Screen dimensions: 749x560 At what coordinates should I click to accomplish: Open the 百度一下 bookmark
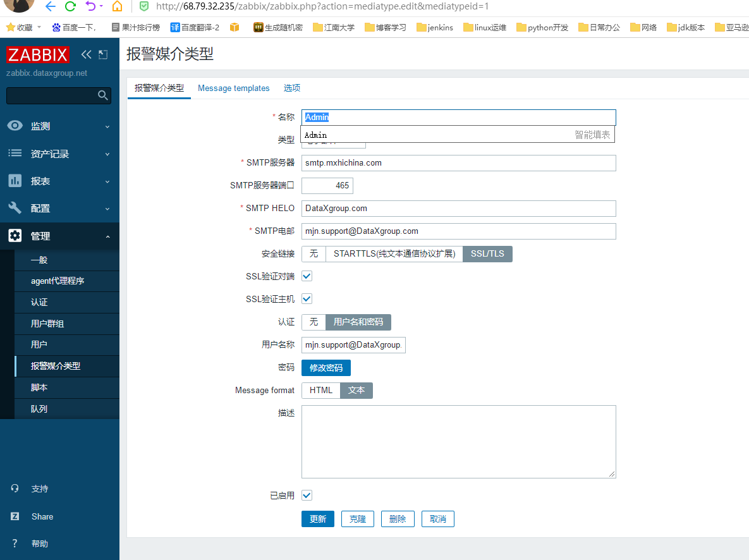tap(74, 27)
